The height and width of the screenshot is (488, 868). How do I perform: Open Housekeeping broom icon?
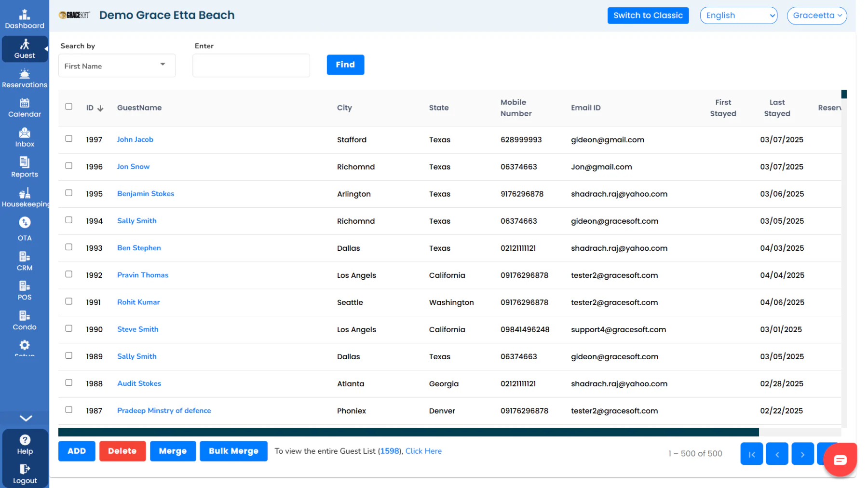coord(25,193)
